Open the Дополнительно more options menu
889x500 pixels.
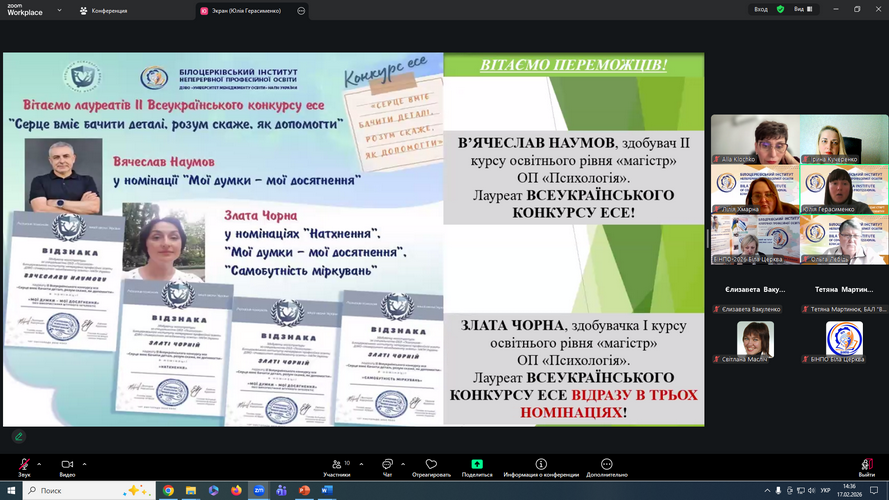pos(607,467)
